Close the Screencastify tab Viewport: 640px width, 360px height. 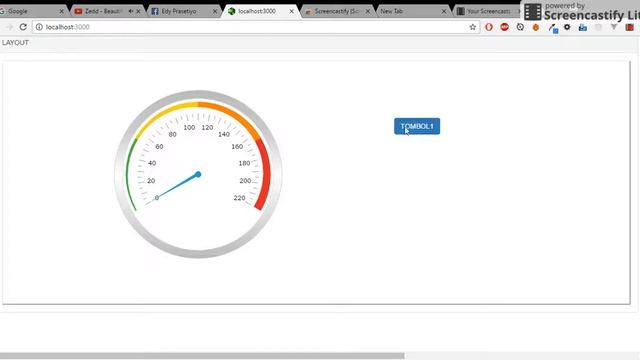click(368, 11)
